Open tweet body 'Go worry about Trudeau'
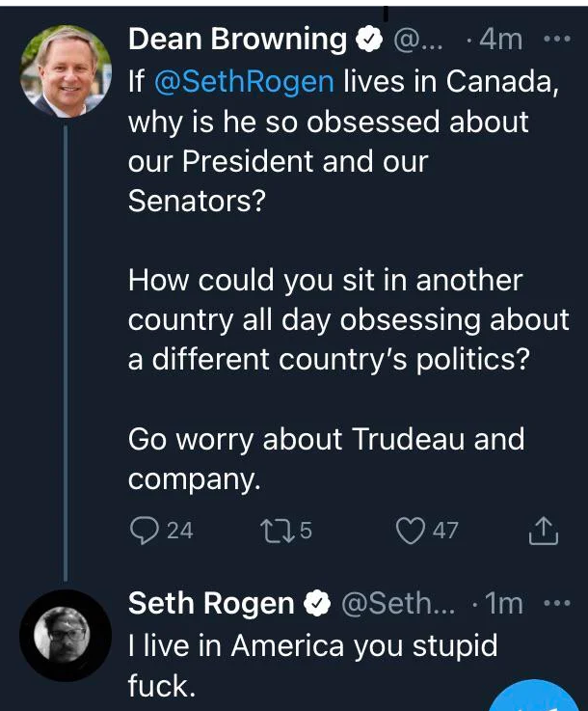588x711 pixels. click(326, 439)
